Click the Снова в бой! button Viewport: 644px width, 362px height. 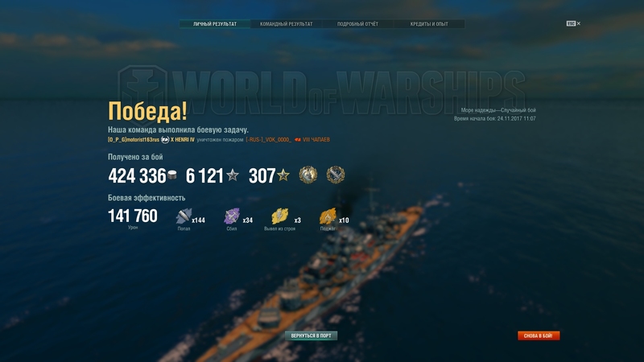click(x=539, y=335)
